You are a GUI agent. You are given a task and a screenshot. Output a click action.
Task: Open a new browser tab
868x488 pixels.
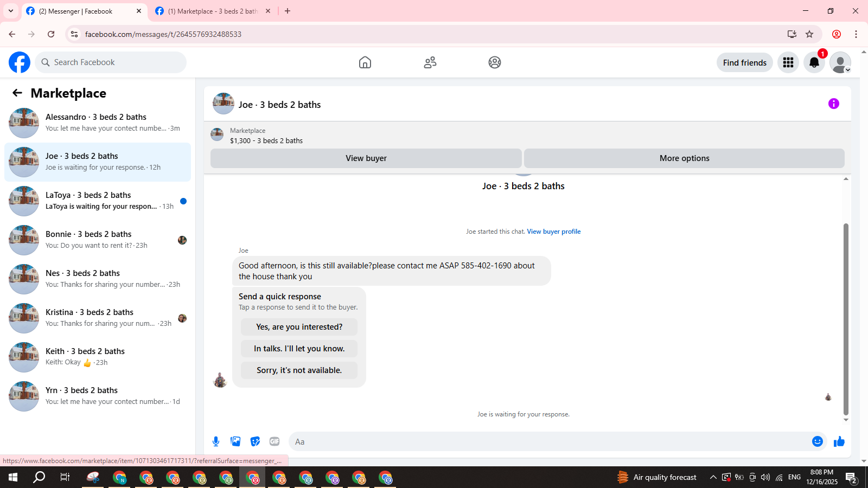point(288,11)
